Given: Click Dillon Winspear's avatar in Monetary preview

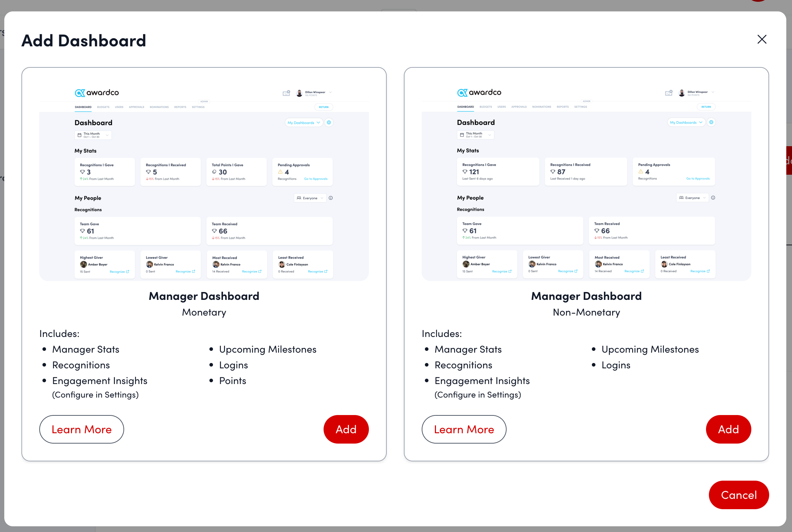Looking at the screenshot, I should pos(299,93).
